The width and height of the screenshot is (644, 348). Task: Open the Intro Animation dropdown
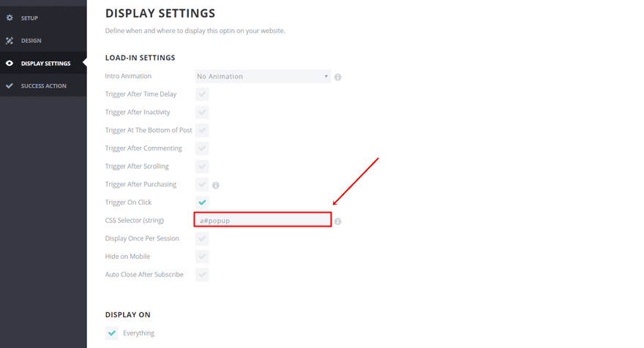263,76
